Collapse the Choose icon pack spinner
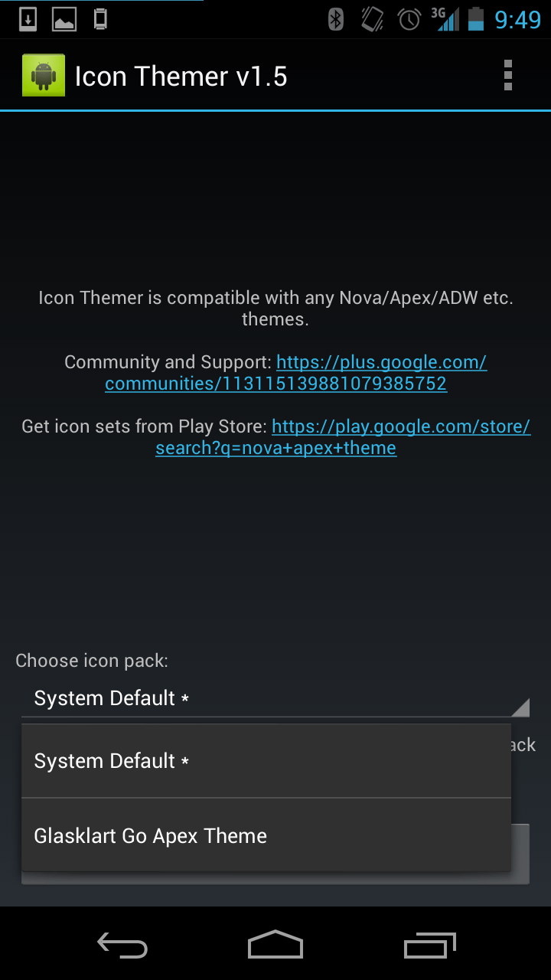Image resolution: width=551 pixels, height=980 pixels. click(x=275, y=698)
